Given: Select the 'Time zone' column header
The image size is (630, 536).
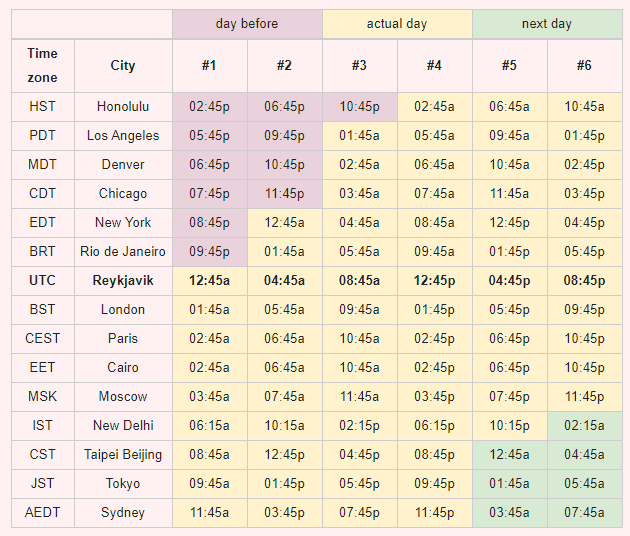Looking at the screenshot, I should [43, 66].
